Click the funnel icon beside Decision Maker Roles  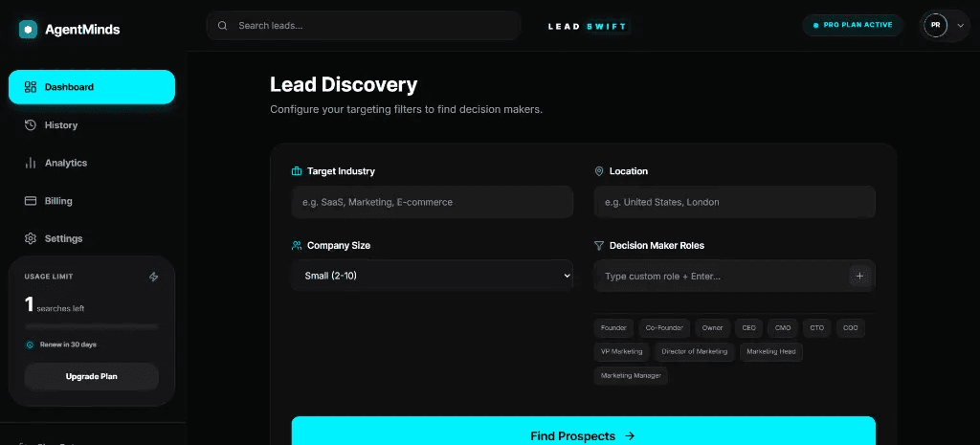[x=599, y=246]
